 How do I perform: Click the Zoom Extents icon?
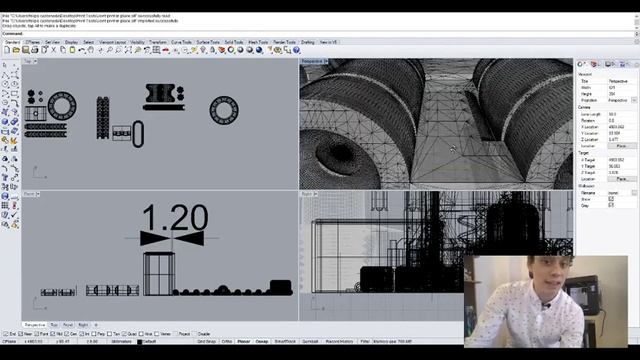[x=128, y=50]
